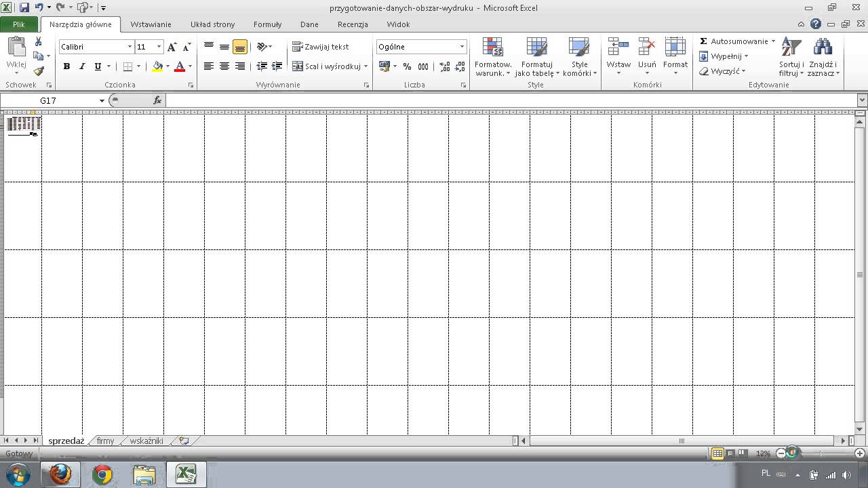Switch to the Układ strony ribbon tab
Image resolution: width=868 pixels, height=488 pixels.
(x=212, y=24)
